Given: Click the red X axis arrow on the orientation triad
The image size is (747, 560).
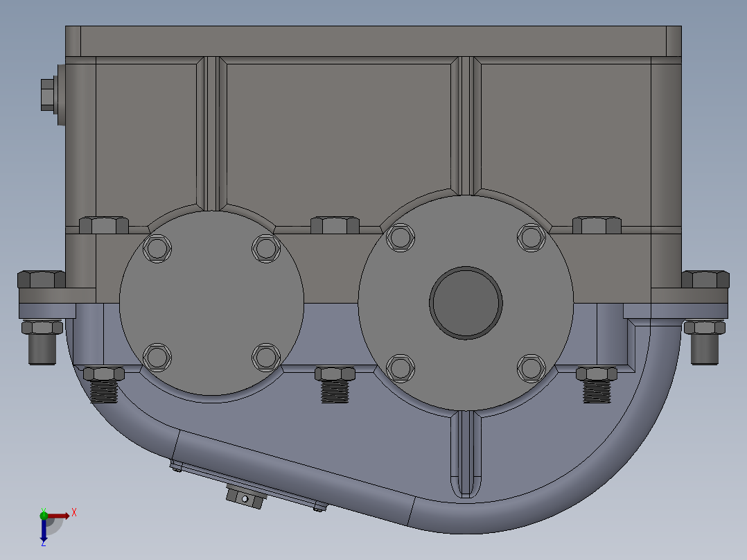Looking at the screenshot, I should point(59,516).
